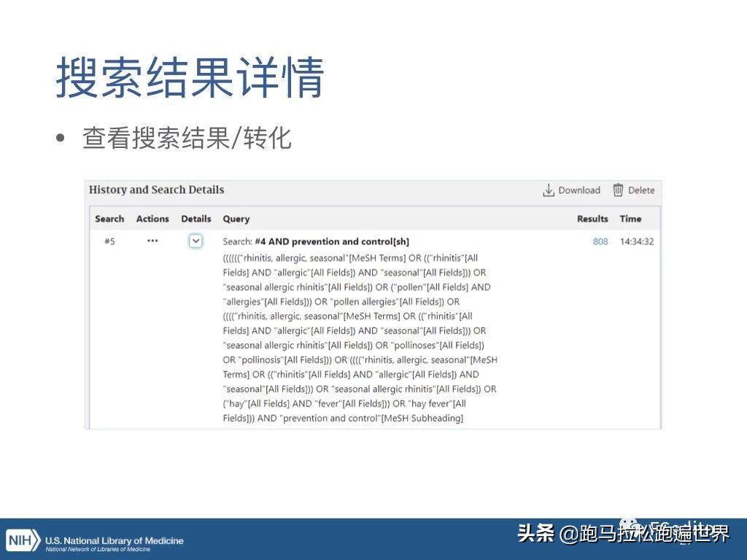Image resolution: width=747 pixels, height=560 pixels.
Task: Click the Download button
Action: (571, 190)
